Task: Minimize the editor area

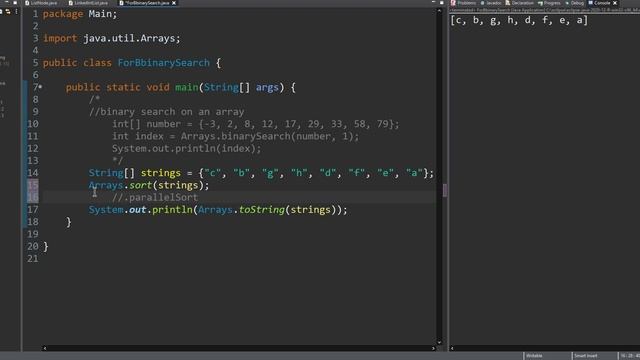Action: point(433,2)
